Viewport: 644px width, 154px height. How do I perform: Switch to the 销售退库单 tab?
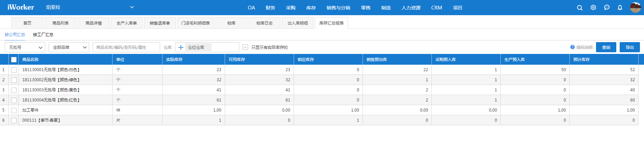click(x=160, y=23)
